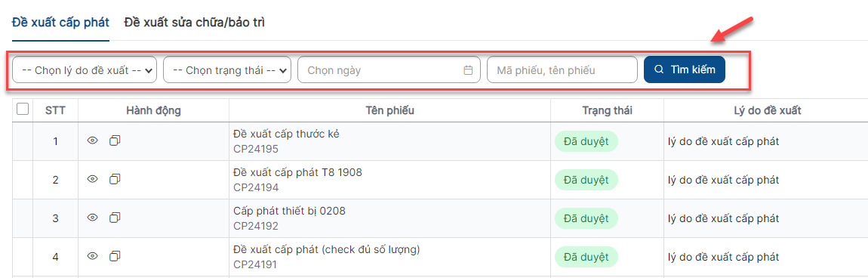Duplicate Đề xuất cấp phát T8 1908
Image resolution: width=868 pixels, height=278 pixels.
115,179
